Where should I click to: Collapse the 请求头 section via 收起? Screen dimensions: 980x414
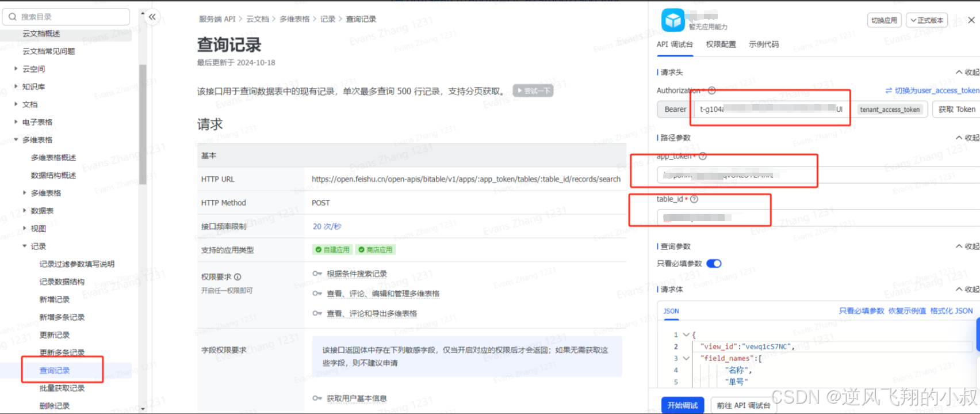[967, 73]
